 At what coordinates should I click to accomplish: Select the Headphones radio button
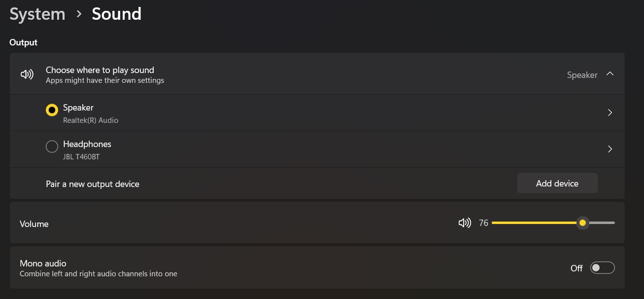click(x=52, y=146)
